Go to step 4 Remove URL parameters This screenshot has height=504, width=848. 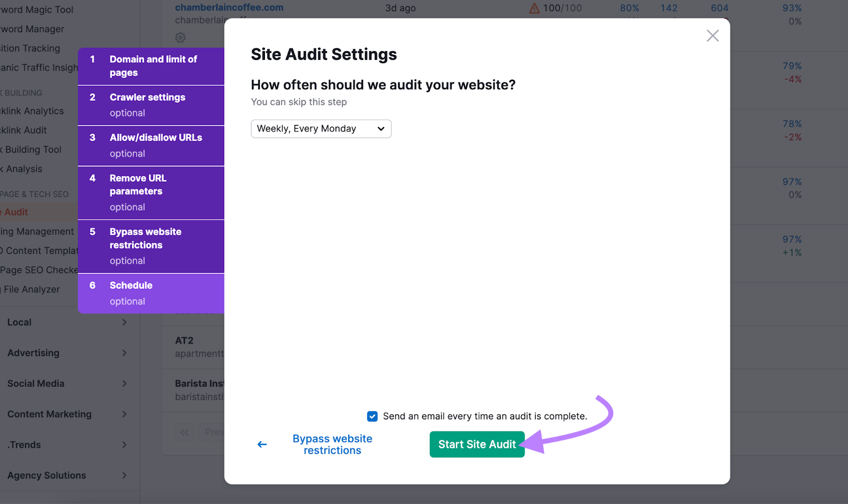151,192
